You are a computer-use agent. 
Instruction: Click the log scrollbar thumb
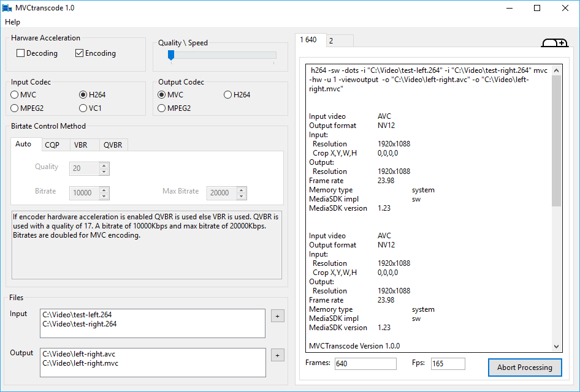[x=557, y=141]
